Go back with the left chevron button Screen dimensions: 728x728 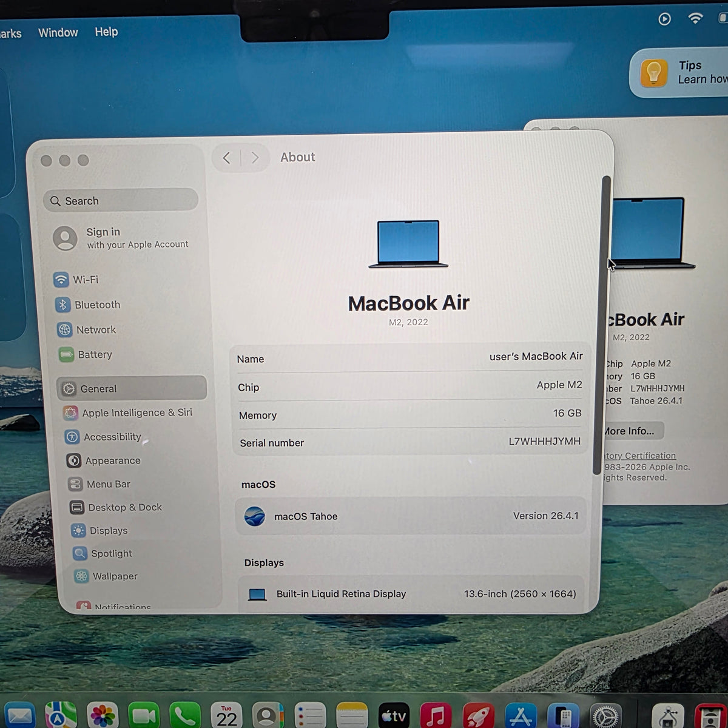click(227, 158)
